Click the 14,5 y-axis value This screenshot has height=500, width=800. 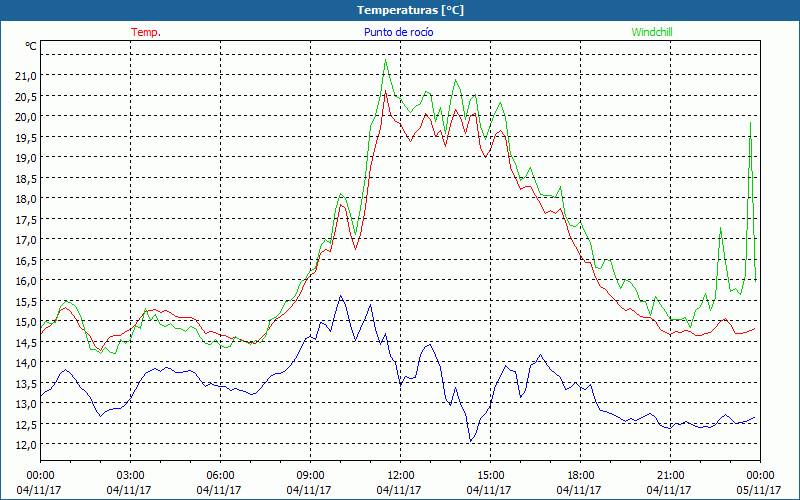(x=27, y=342)
